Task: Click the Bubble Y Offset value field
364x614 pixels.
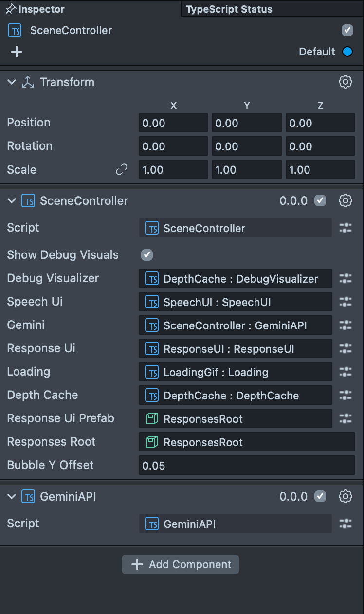Action: pyautogui.click(x=247, y=466)
